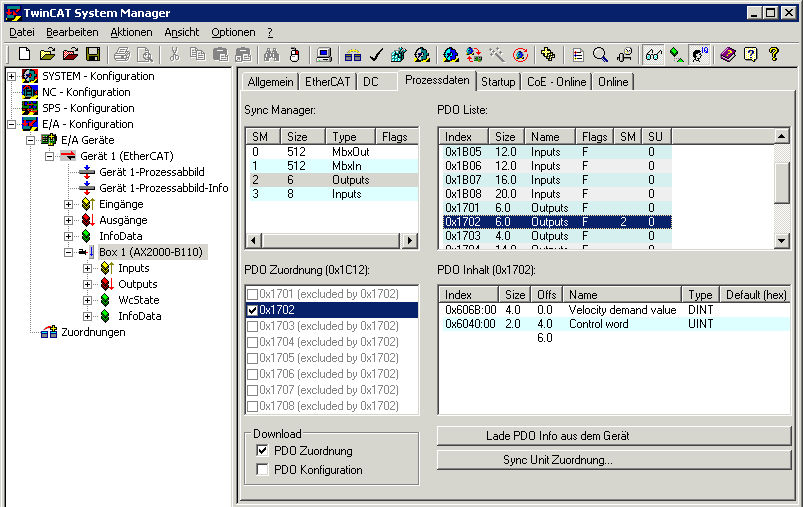Tick the 0x1706 PDO assignment checkbox
Image resolution: width=803 pixels, height=507 pixels.
252,374
